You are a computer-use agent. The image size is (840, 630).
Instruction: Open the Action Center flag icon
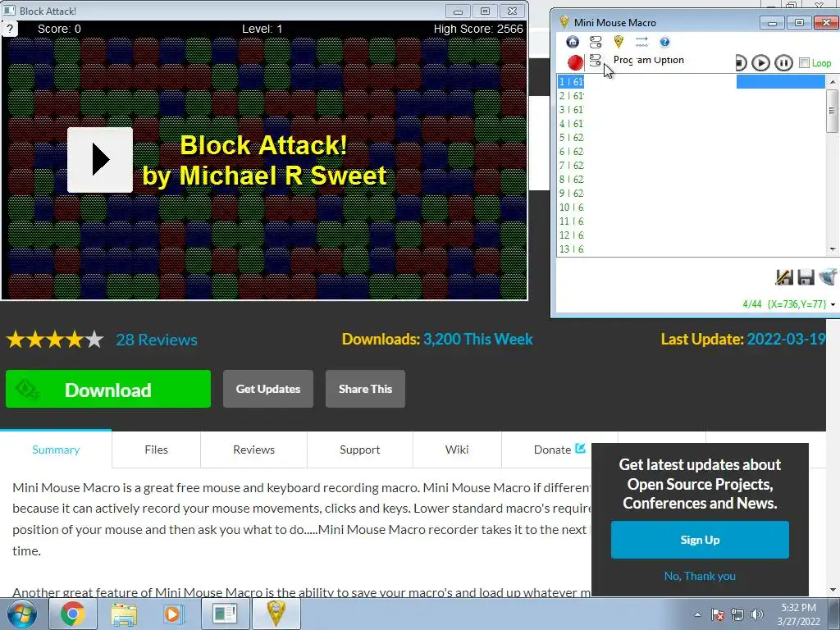pos(718,614)
